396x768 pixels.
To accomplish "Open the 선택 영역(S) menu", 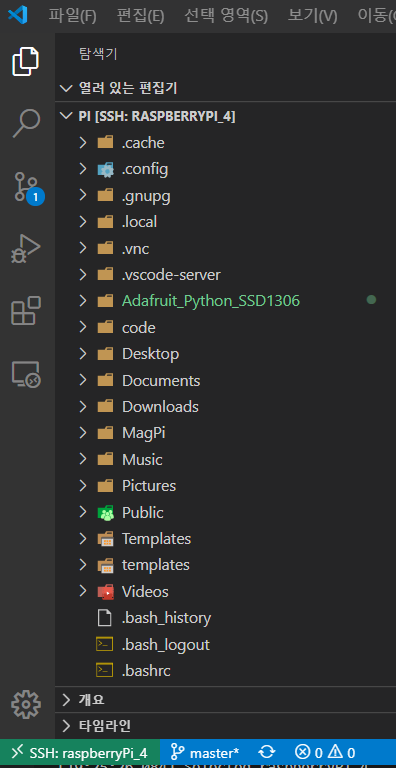I will pyautogui.click(x=226, y=16).
